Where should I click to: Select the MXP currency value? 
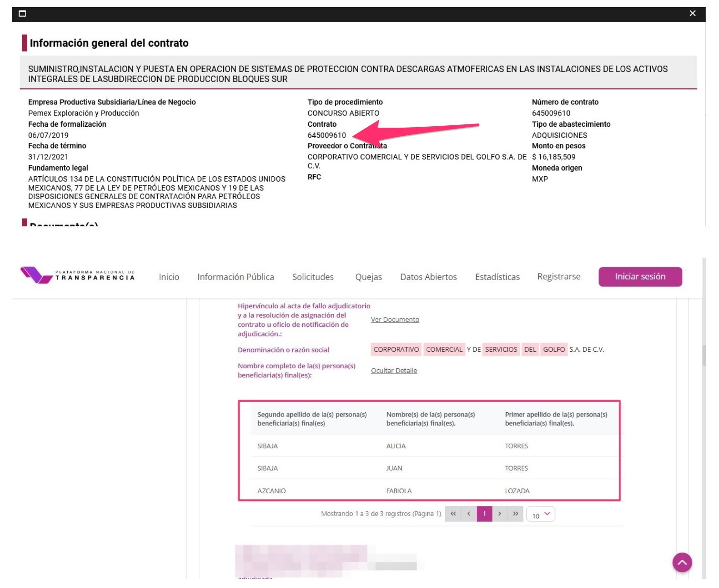point(540,179)
